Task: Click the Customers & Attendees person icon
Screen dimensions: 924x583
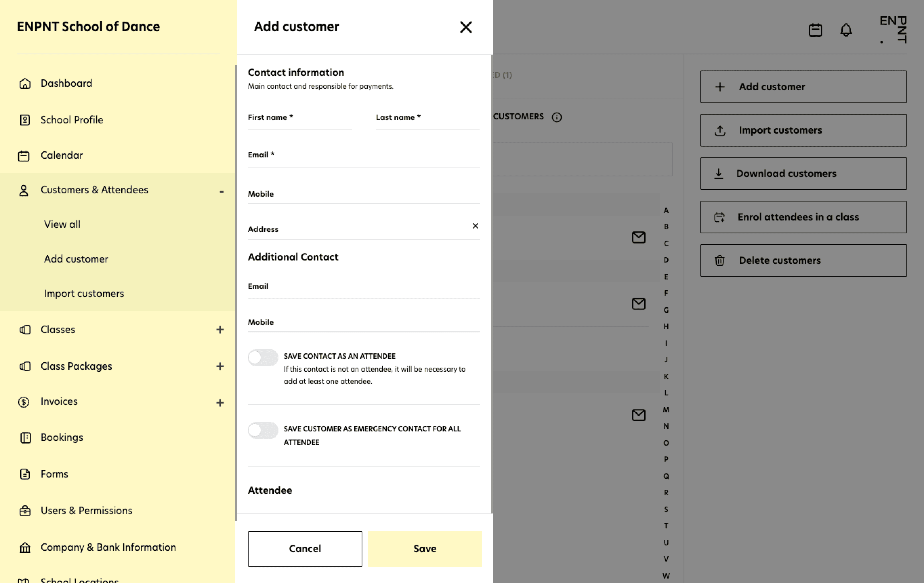Action: coord(24,190)
